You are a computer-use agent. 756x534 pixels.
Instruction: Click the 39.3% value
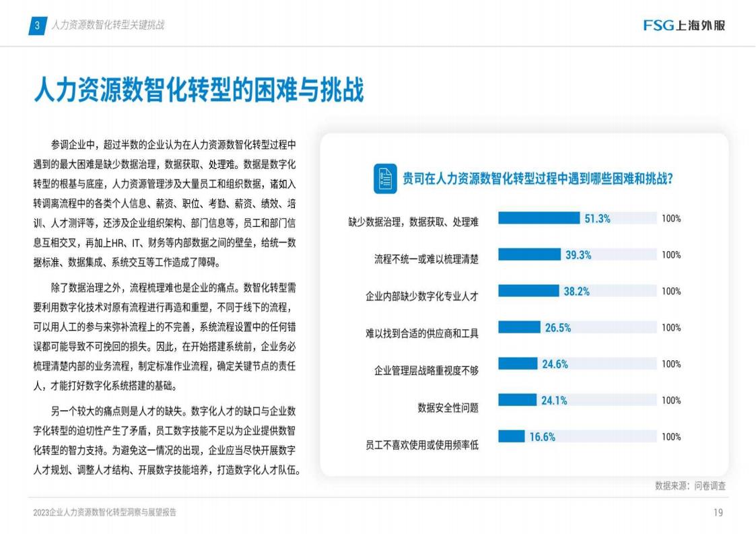578,255
